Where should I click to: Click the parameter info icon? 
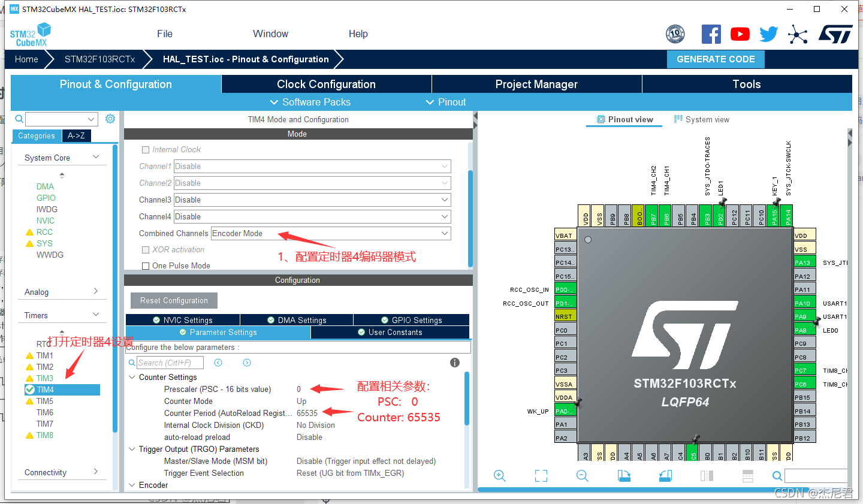point(455,363)
